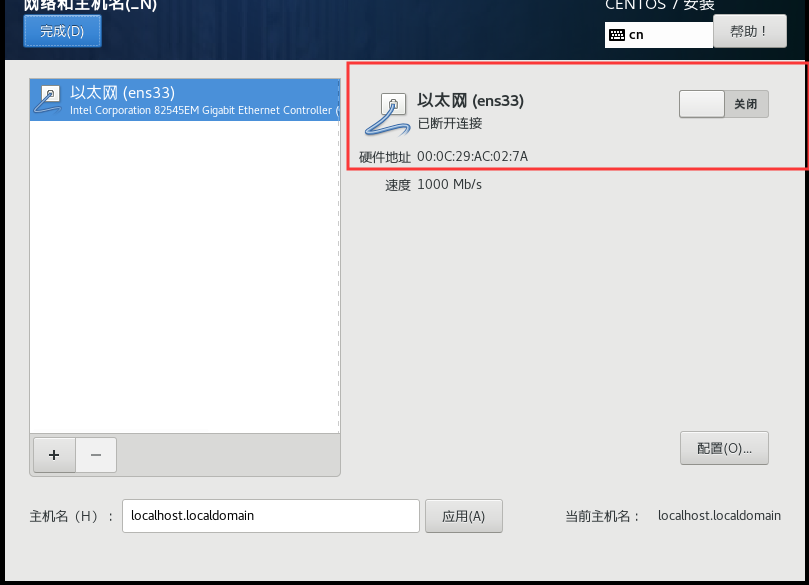Click the plus icon to add network device
809x585 pixels.
(54, 454)
